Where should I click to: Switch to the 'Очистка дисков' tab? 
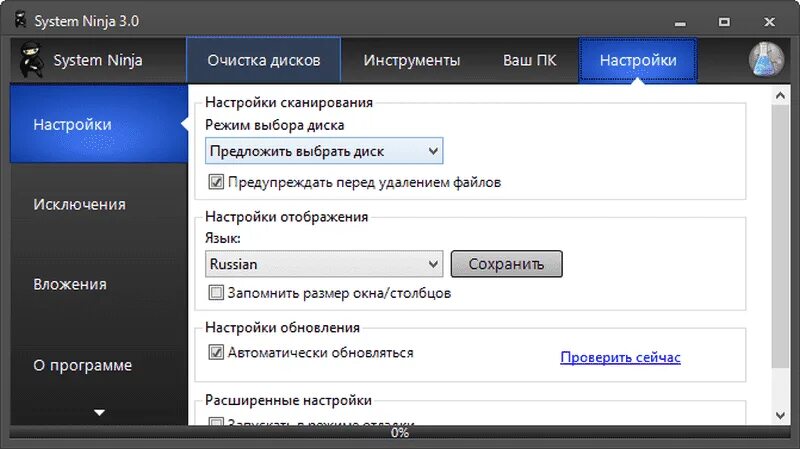point(264,60)
